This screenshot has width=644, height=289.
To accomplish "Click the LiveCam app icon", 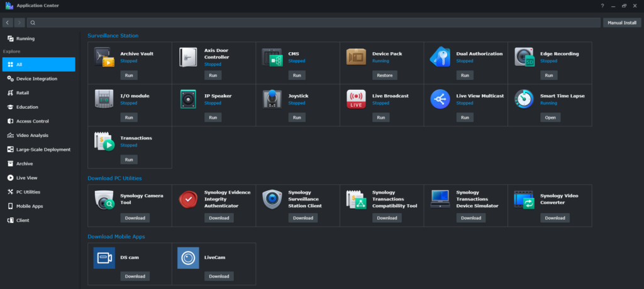I will tap(188, 258).
